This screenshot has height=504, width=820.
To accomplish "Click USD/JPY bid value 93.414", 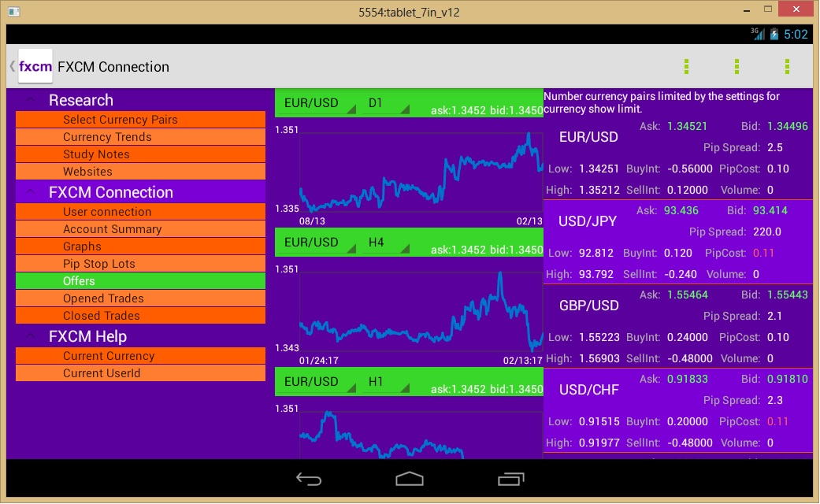I will (x=770, y=210).
